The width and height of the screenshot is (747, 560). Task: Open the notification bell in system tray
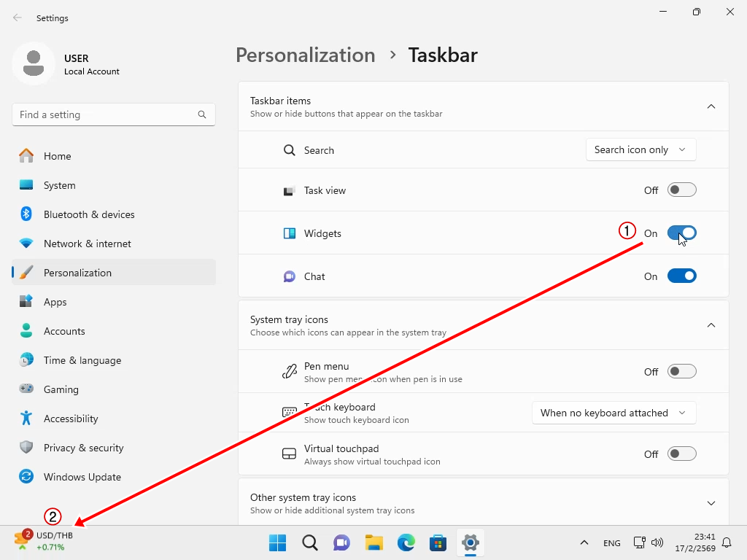point(727,542)
